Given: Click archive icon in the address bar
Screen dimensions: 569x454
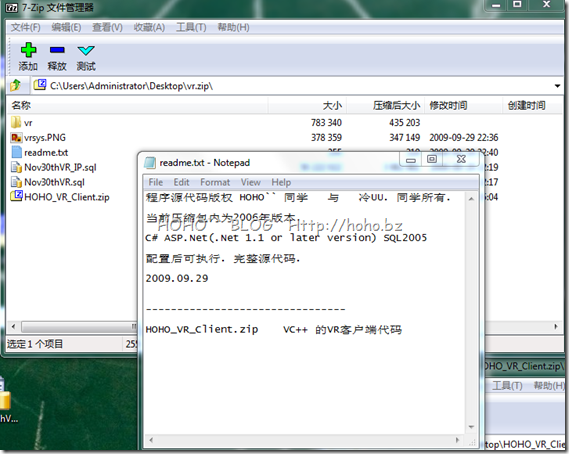Looking at the screenshot, I should [40, 85].
